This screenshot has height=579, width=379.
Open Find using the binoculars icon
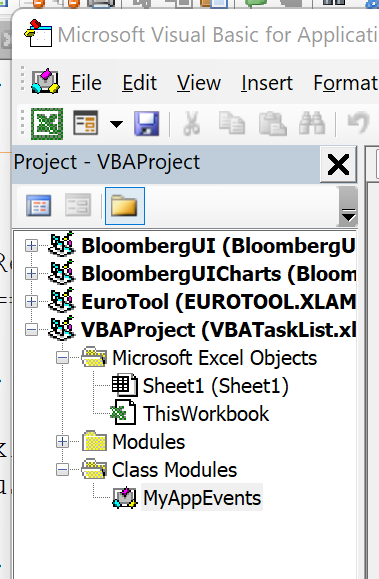coord(312,123)
